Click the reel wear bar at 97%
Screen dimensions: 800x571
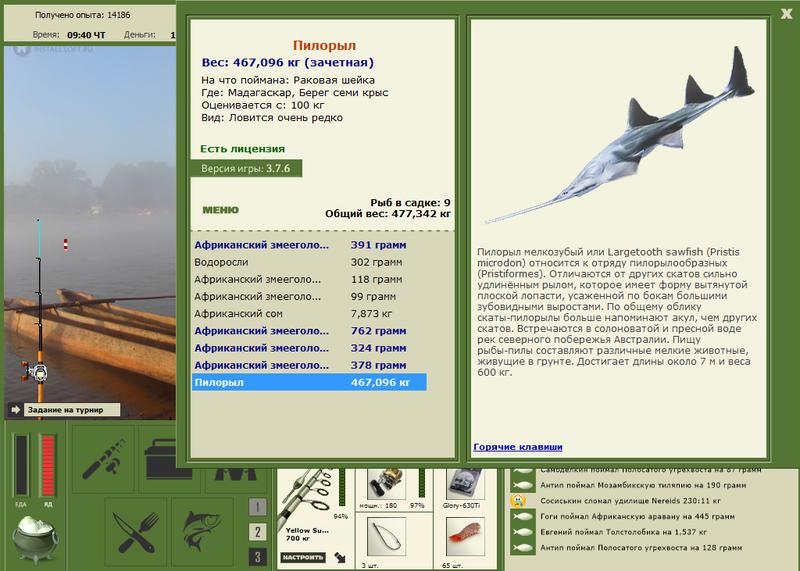(421, 482)
